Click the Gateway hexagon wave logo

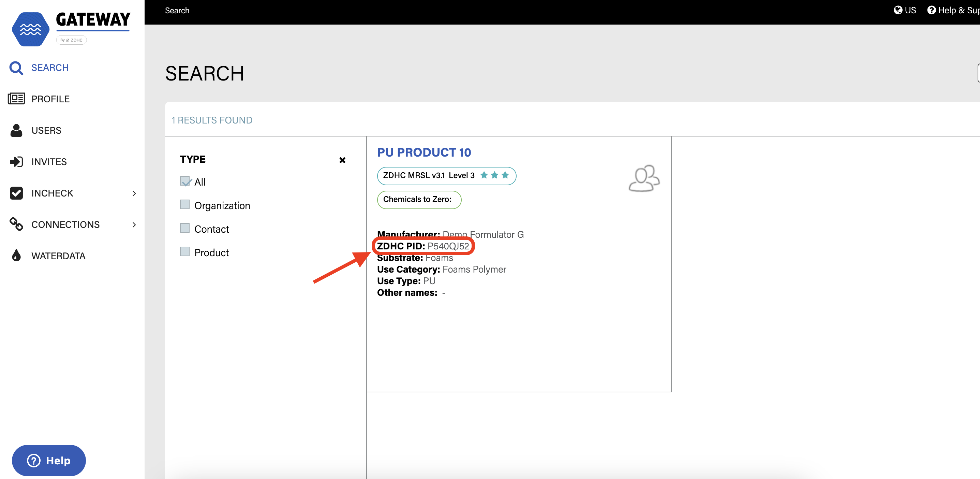(x=30, y=29)
